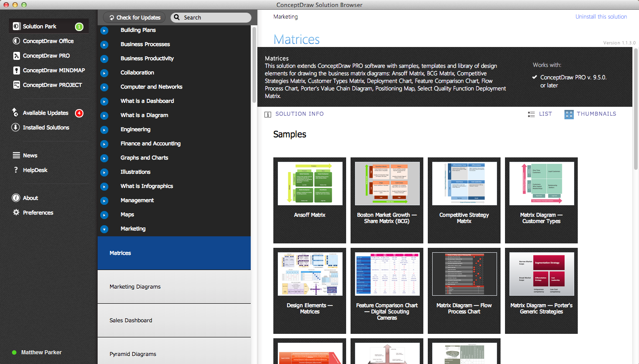Viewport: 639px width, 364px height.
Task: Click the ConceptDraw MINDMAP icon
Action: (16, 70)
